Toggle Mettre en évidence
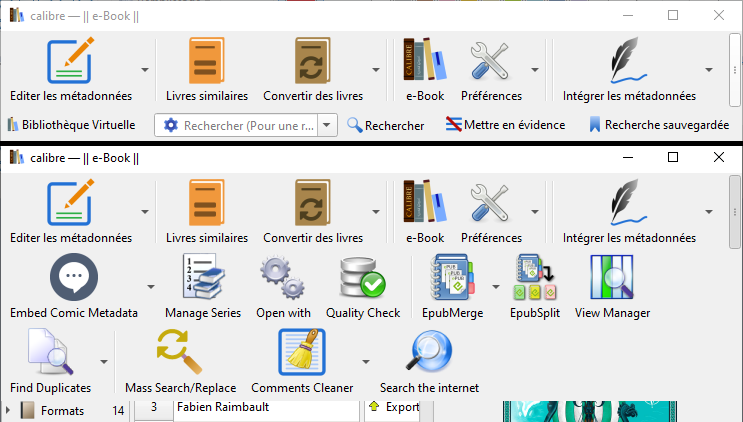743x422 pixels. pos(506,125)
